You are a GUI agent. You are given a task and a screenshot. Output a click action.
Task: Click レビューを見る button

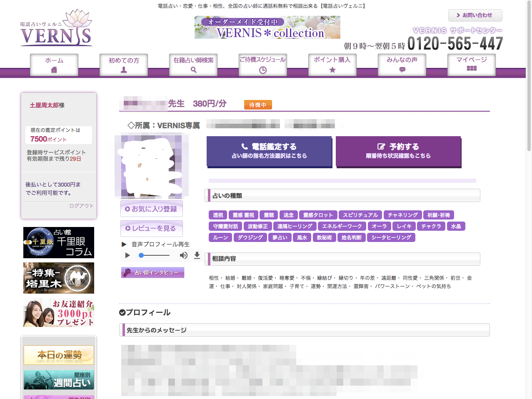click(x=152, y=228)
